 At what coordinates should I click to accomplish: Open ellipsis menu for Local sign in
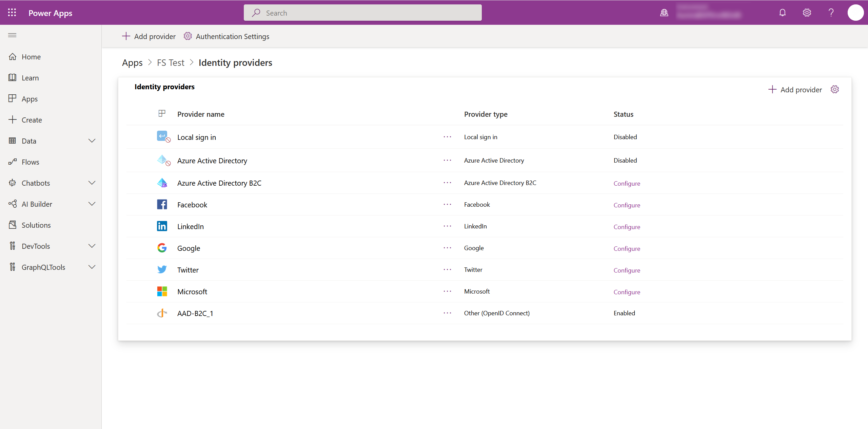point(447,137)
